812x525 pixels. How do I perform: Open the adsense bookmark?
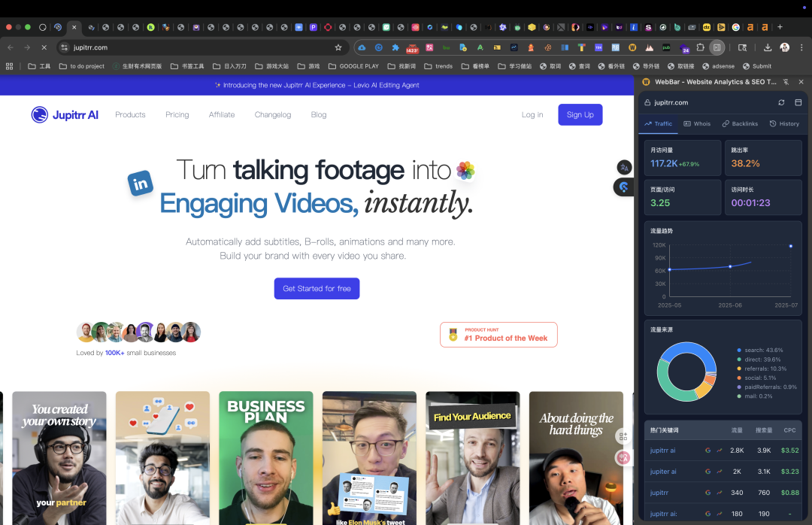click(x=718, y=66)
